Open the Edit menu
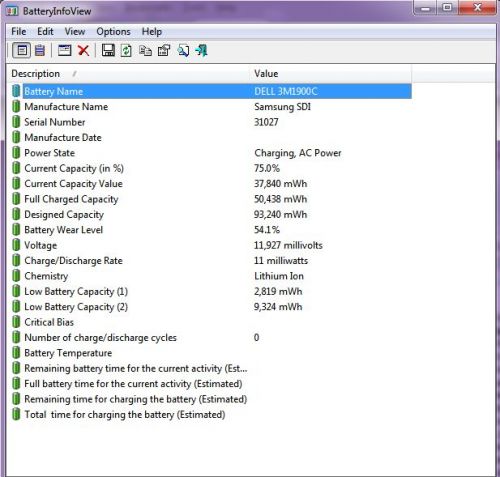The height and width of the screenshot is (477, 500). (x=45, y=32)
